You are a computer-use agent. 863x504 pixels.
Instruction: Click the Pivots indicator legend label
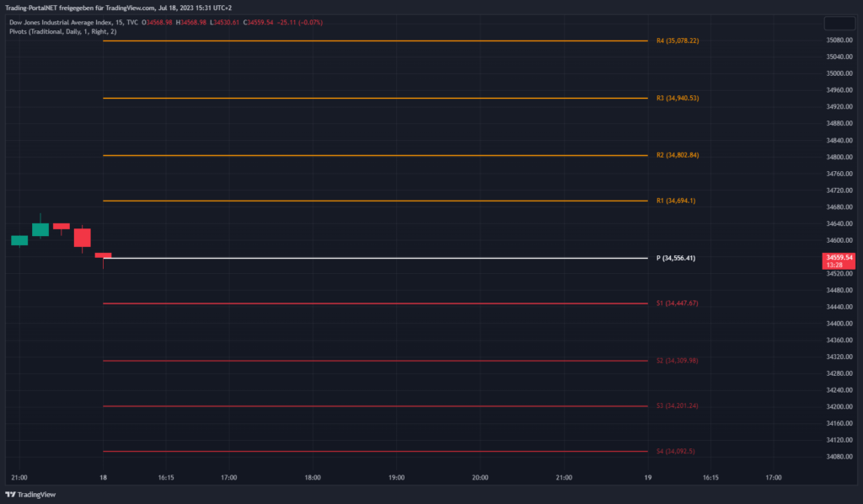[x=63, y=31]
